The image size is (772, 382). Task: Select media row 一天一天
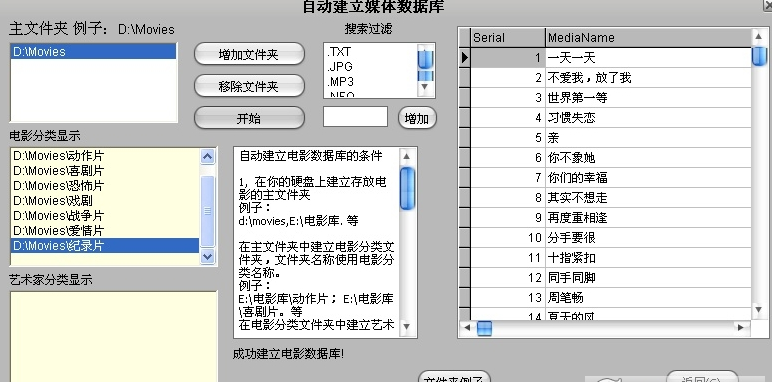[648, 58]
